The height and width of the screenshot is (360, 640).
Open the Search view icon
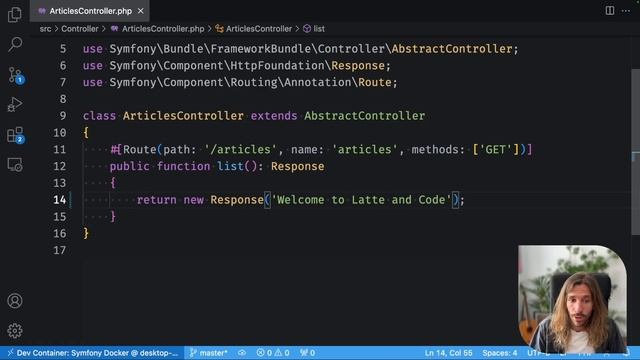pyautogui.click(x=15, y=44)
